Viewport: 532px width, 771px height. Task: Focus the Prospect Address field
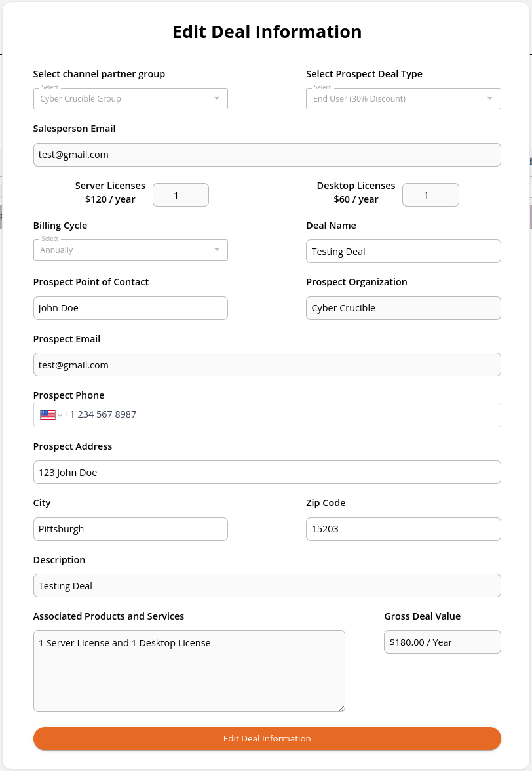(267, 472)
